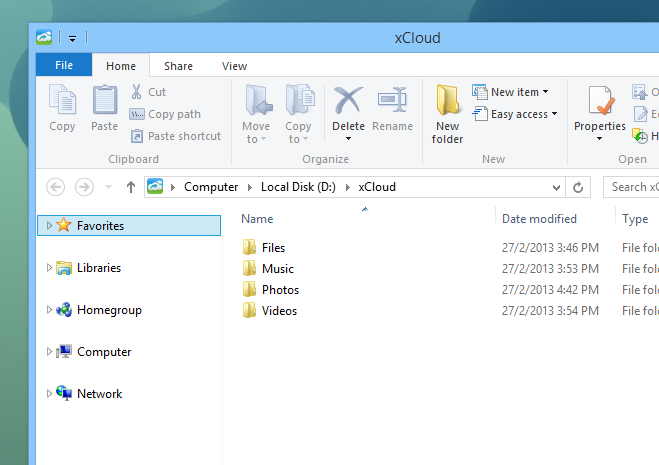Click the History icon in Open group
Viewport: 659px width, 465px height.
tap(640, 136)
